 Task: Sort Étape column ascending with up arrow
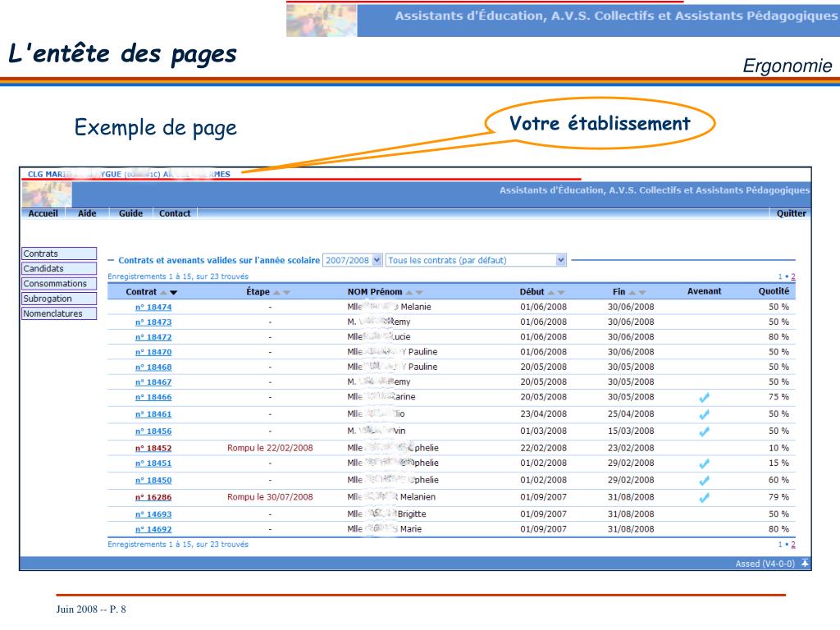pos(276,293)
